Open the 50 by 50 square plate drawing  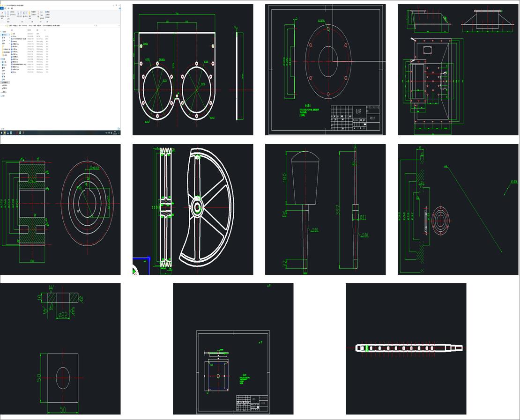[x=60, y=349]
